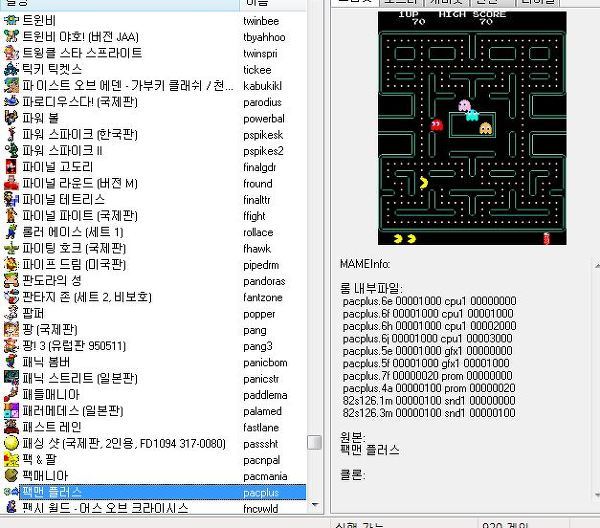This screenshot has height=528, width=600.
Task: Click the 패닉 스트리트 game icon
Action: [11, 378]
